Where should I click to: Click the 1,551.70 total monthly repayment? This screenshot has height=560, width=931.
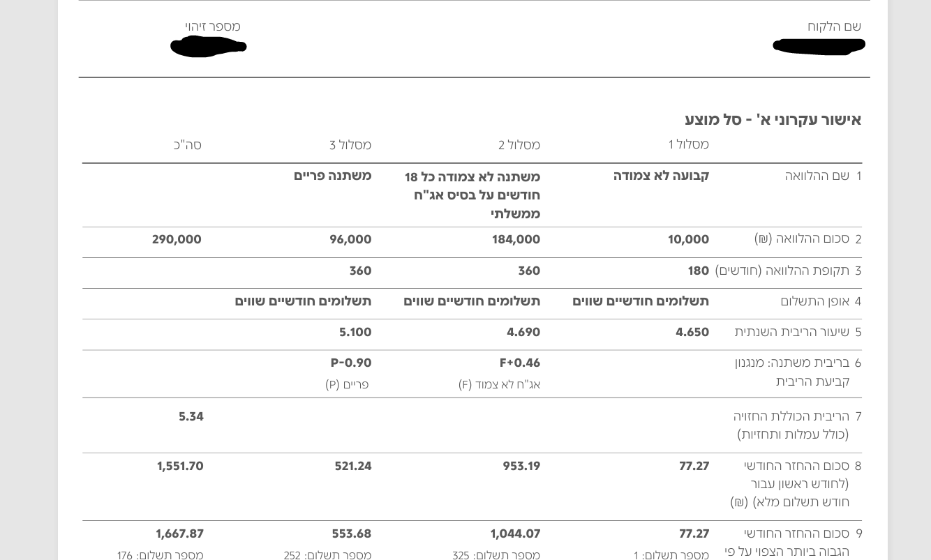click(180, 466)
